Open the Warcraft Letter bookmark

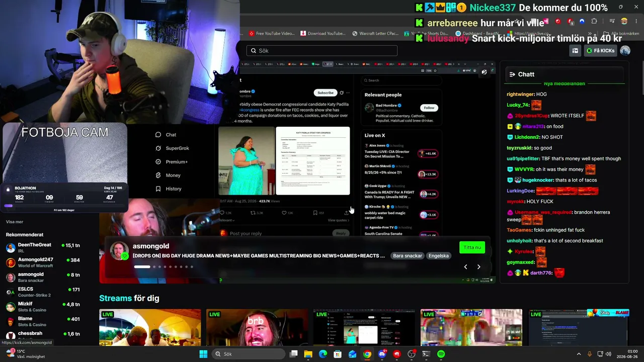(375, 34)
